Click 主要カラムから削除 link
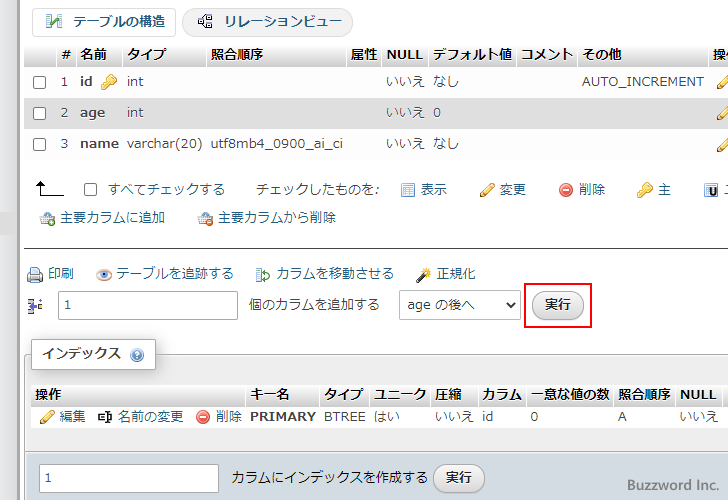The width and height of the screenshot is (728, 500). (277, 217)
